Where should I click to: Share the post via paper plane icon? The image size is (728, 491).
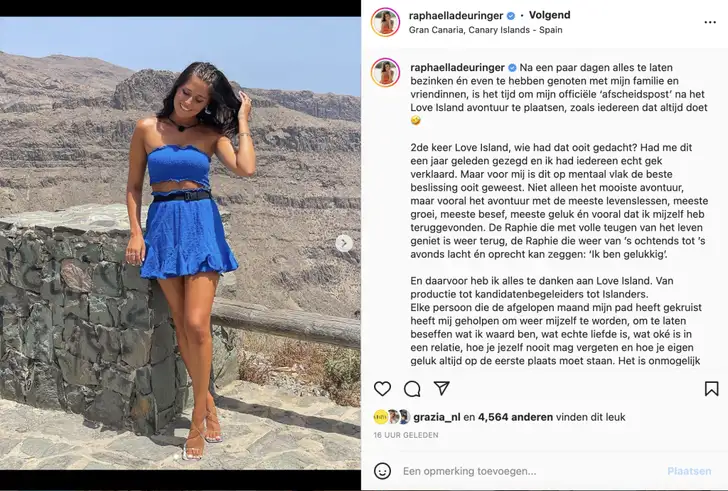[x=442, y=388]
